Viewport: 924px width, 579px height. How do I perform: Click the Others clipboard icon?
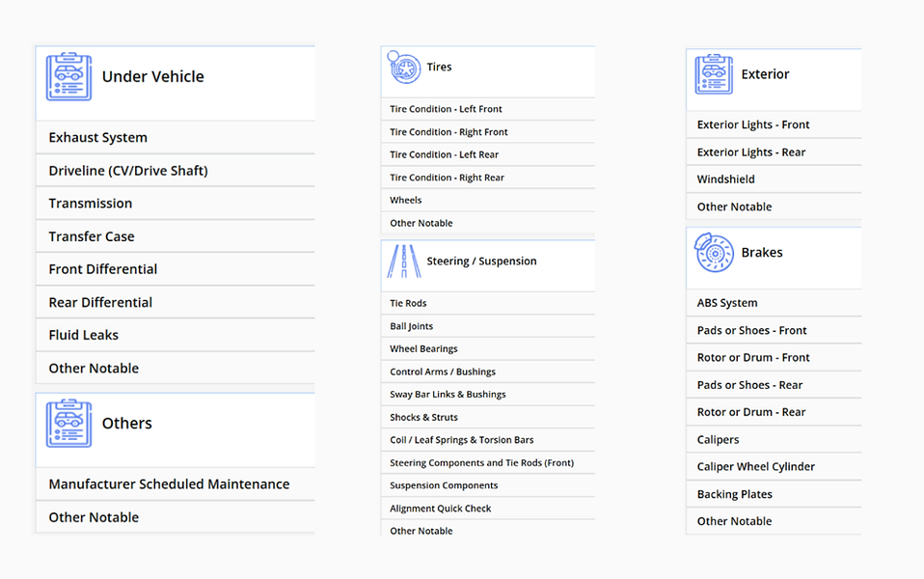[68, 424]
